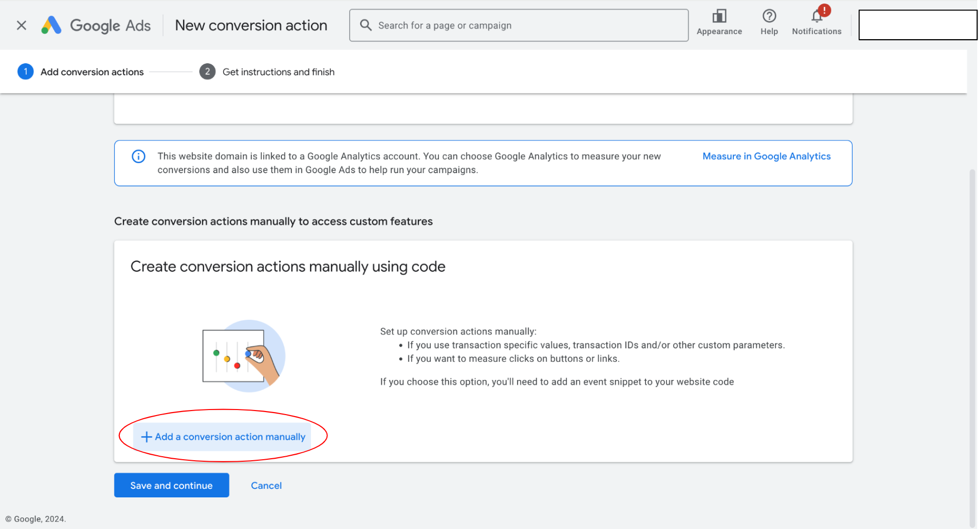Click the blue info circle icon
This screenshot has width=980, height=529.
point(138,157)
